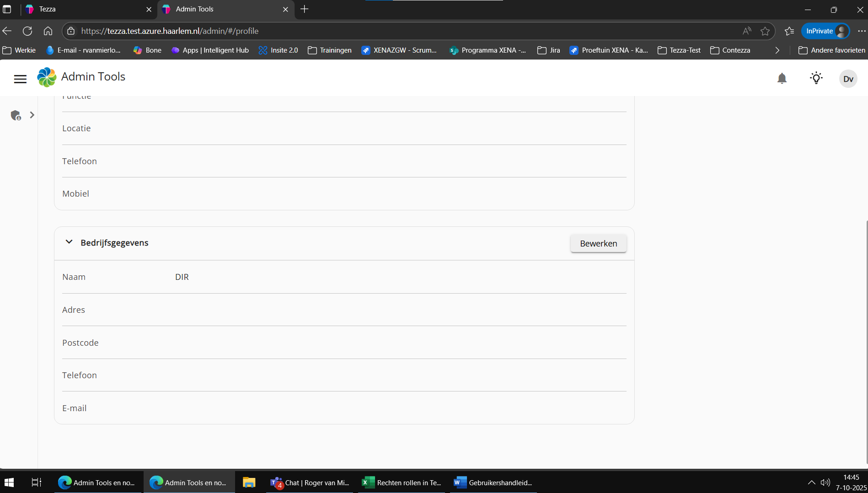
Task: Expand the sidebar with chevron arrow
Action: pos(32,115)
